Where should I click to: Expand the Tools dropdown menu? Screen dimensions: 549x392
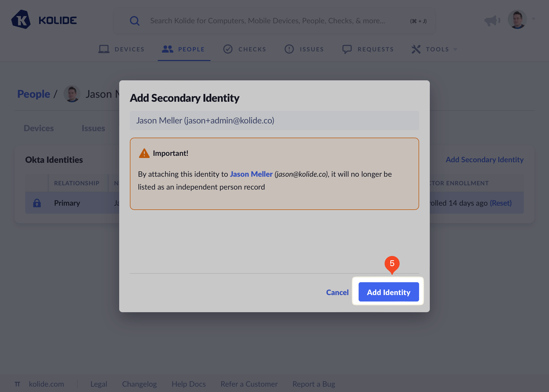pyautogui.click(x=434, y=49)
